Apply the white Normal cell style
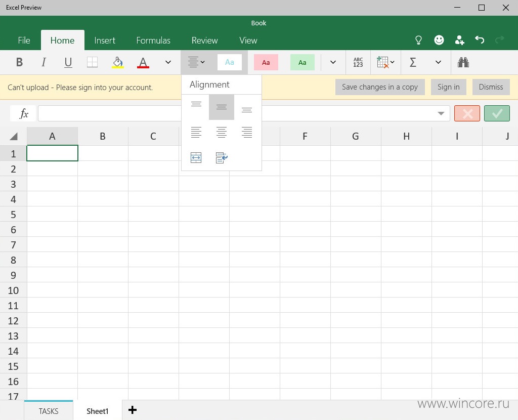518x420 pixels. (230, 62)
